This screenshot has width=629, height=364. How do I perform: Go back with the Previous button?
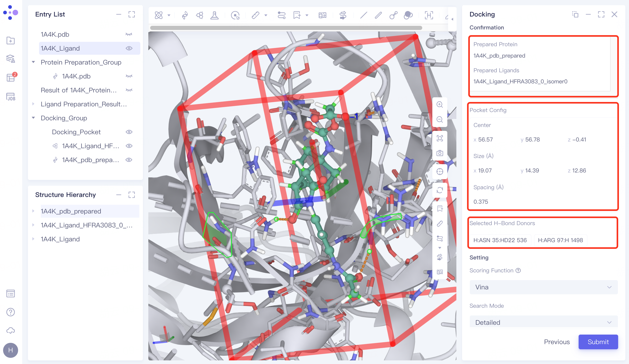[x=557, y=342]
